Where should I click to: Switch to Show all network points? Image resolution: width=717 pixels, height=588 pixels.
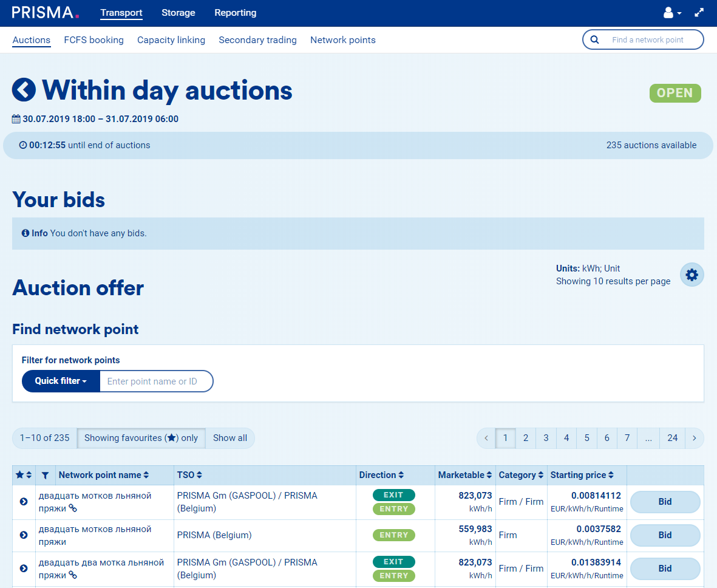pyautogui.click(x=230, y=438)
